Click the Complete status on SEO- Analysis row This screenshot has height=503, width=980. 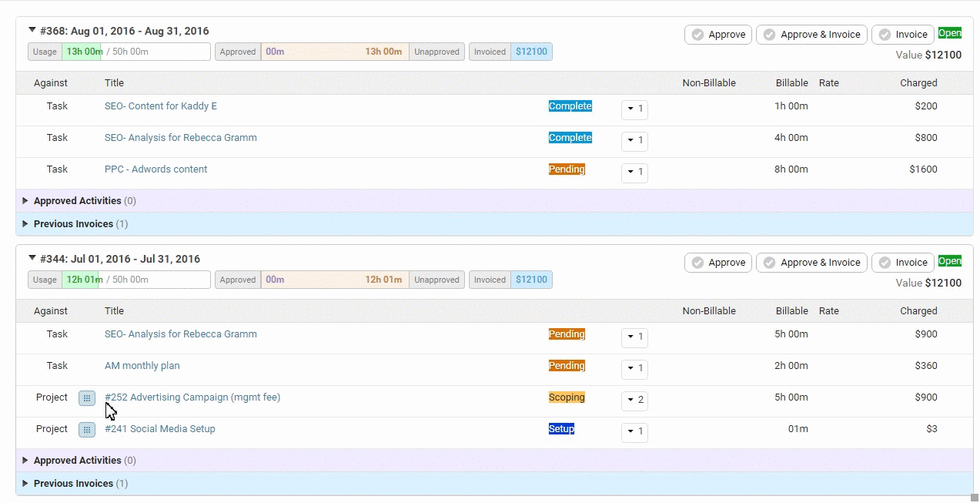[570, 138]
